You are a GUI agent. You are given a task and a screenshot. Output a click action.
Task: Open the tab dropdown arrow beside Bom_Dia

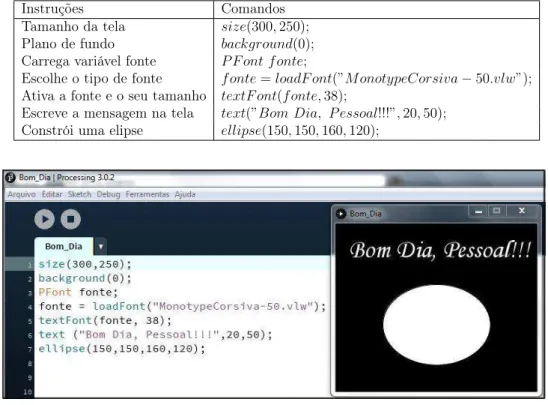click(x=101, y=247)
